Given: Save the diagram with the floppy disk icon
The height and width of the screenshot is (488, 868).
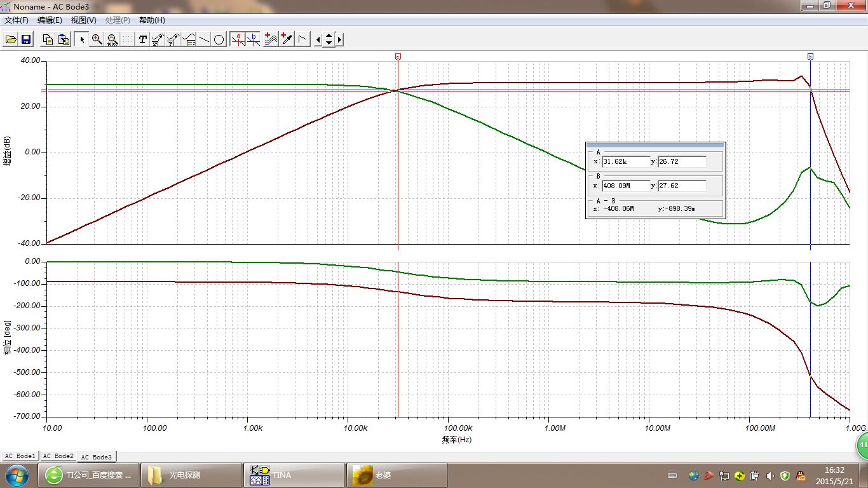Looking at the screenshot, I should (x=26, y=39).
